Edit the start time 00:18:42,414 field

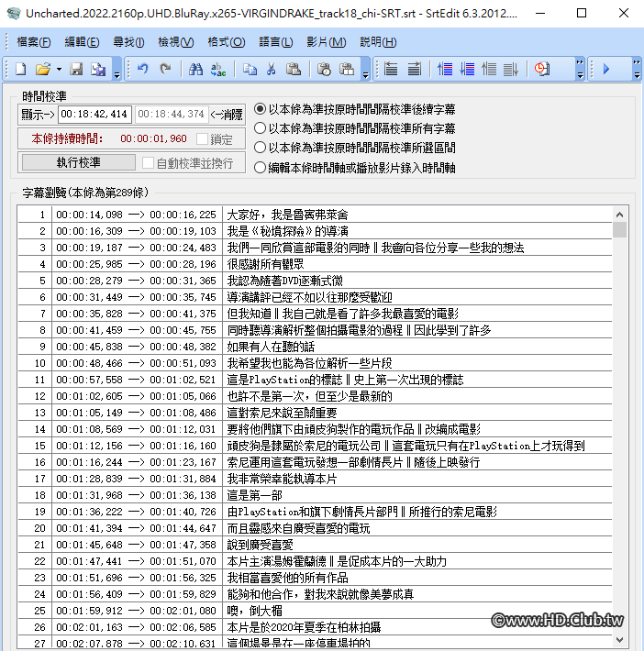tap(94, 115)
